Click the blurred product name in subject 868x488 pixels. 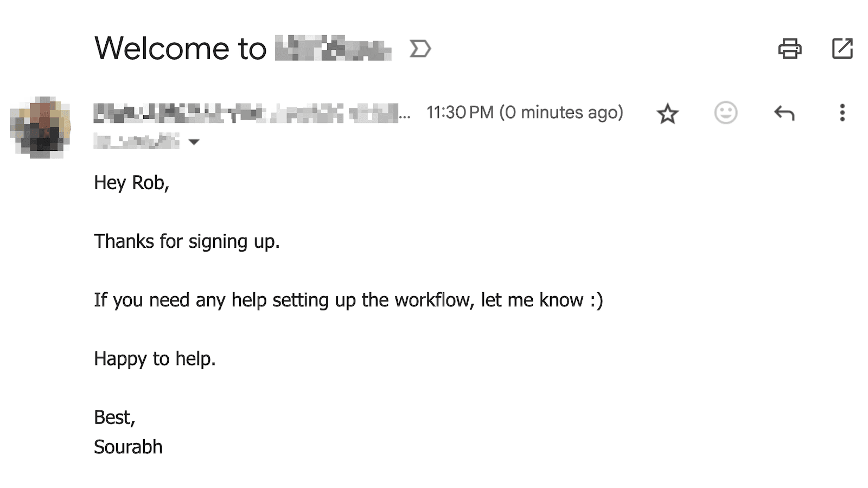[333, 49]
